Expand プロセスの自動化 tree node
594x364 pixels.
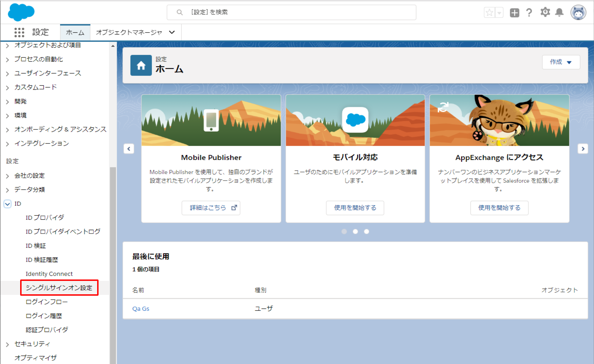7,60
